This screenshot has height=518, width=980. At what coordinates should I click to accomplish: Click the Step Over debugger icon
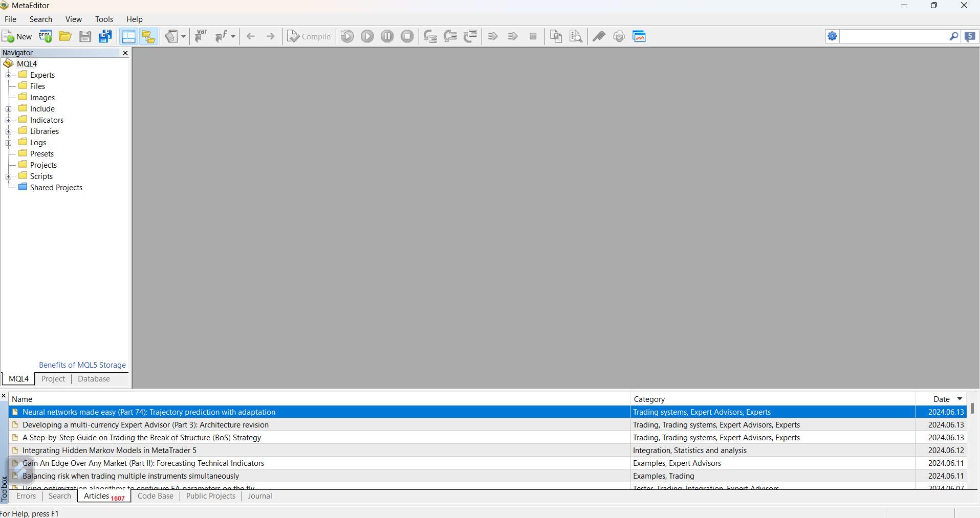pos(450,36)
